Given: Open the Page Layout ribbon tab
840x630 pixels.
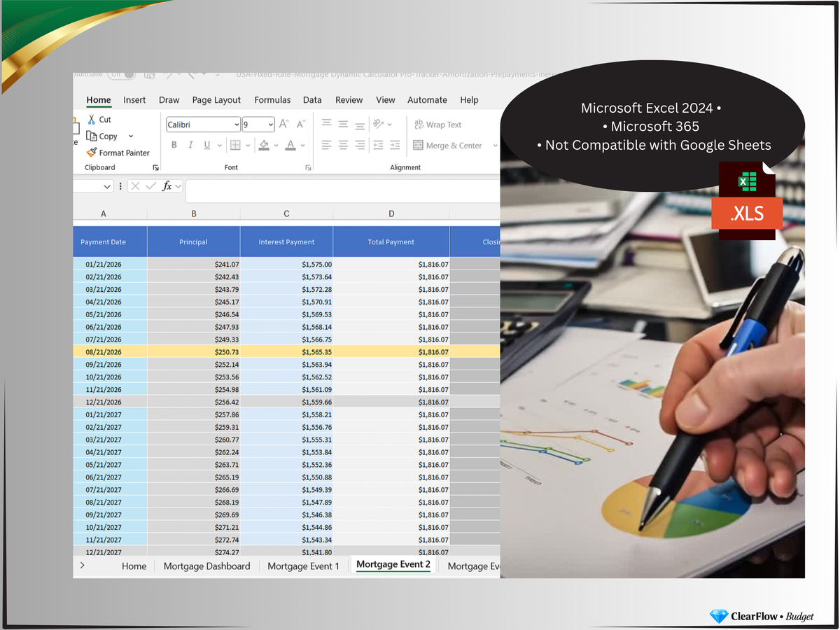Looking at the screenshot, I should [216, 100].
